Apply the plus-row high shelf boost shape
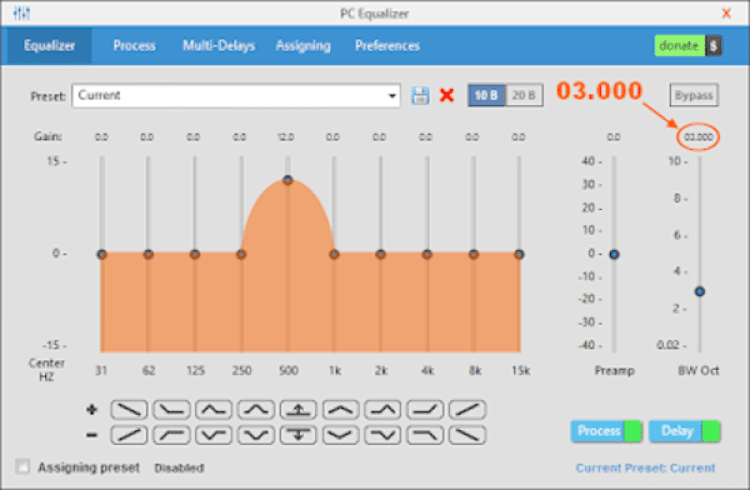This screenshot has height=490, width=750. click(x=425, y=410)
